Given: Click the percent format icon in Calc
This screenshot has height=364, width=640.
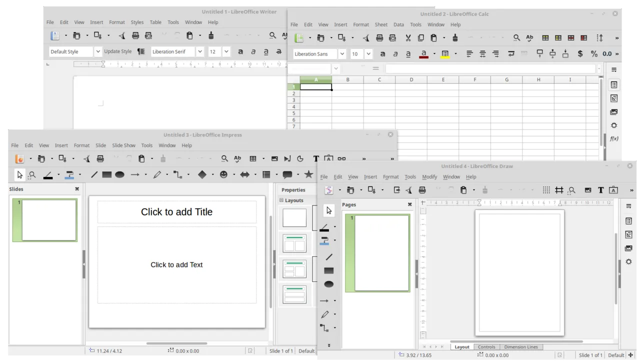Looking at the screenshot, I should point(594,53).
